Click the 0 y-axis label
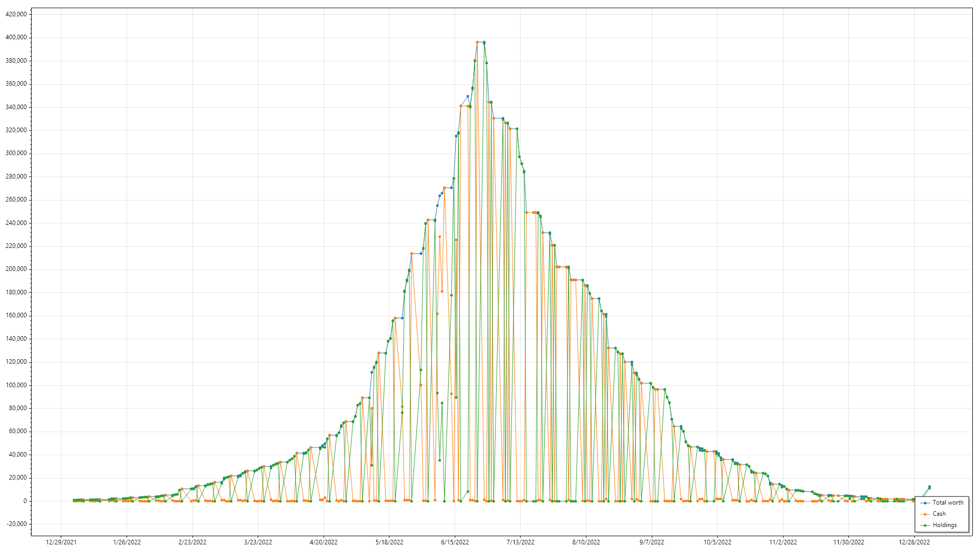The image size is (980, 551). click(25, 501)
